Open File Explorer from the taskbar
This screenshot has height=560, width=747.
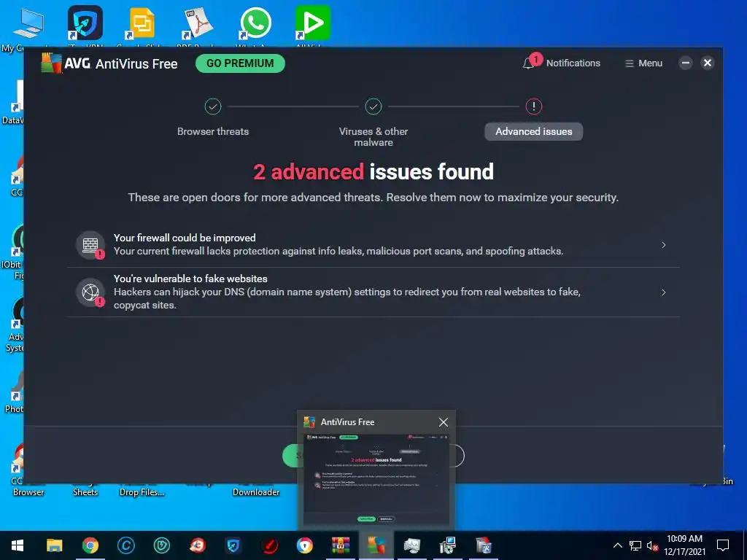(54, 545)
